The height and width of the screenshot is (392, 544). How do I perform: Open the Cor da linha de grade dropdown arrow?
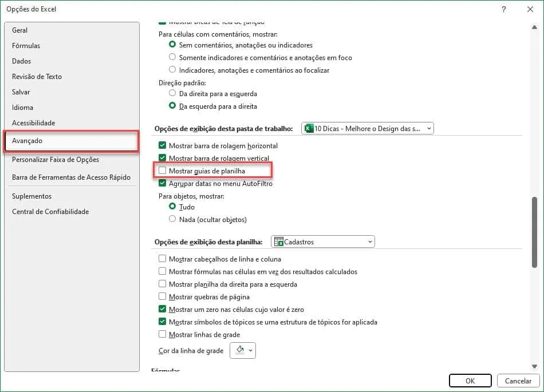tap(250, 350)
